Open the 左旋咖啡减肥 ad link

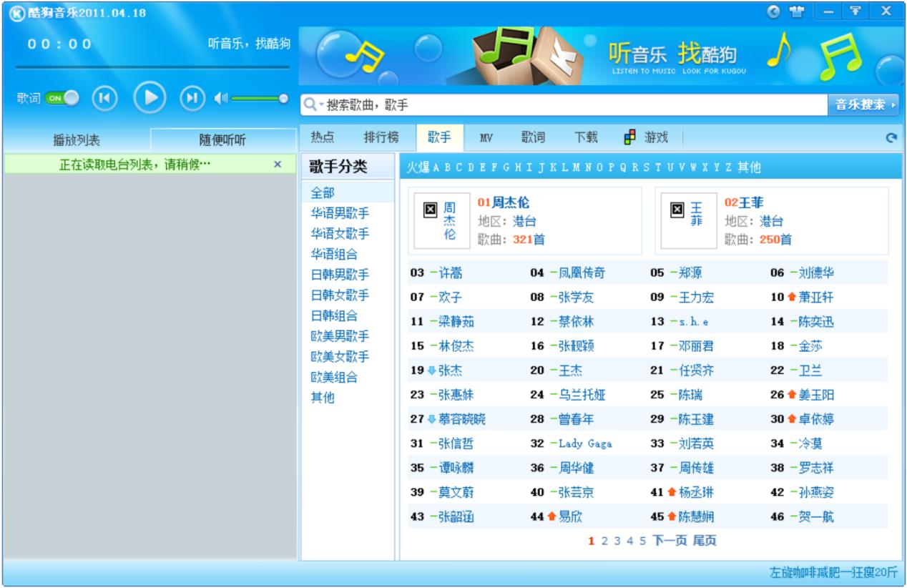[833, 572]
